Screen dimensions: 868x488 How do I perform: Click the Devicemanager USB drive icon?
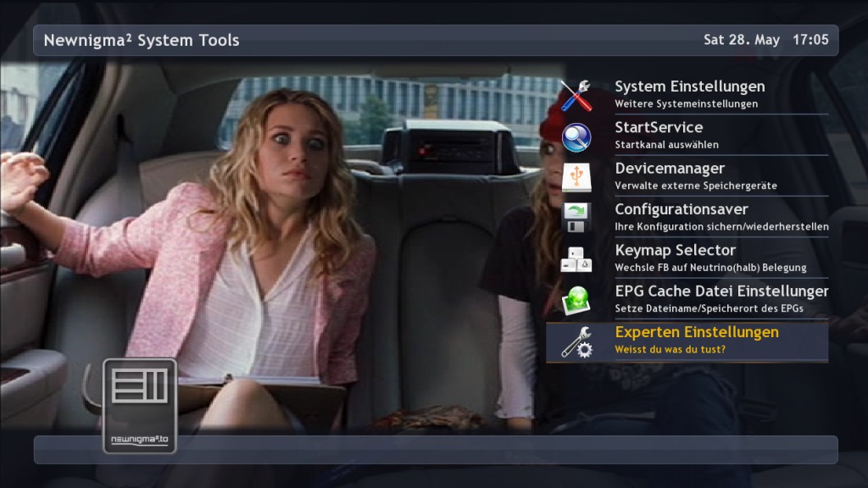576,177
